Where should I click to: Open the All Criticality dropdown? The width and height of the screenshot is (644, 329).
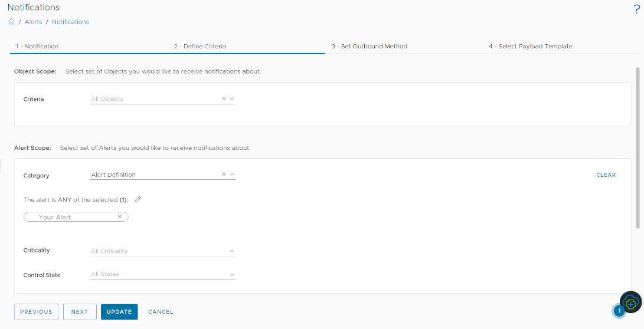click(x=163, y=251)
